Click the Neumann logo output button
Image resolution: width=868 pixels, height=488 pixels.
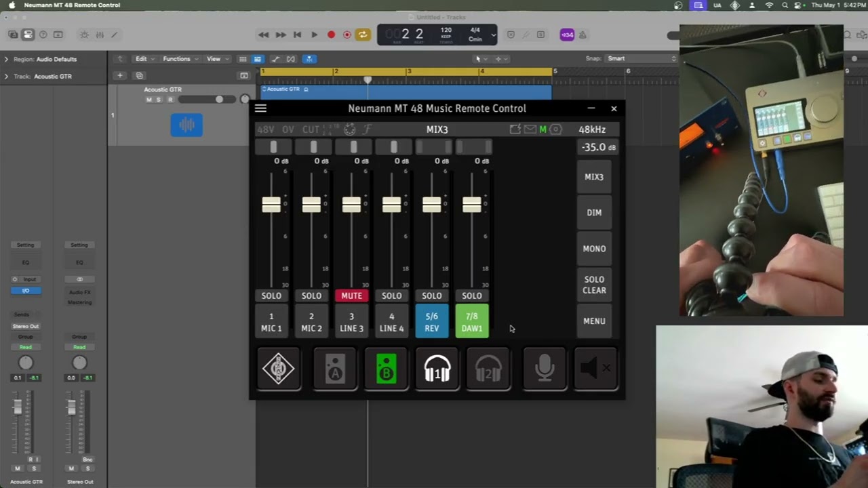278,369
